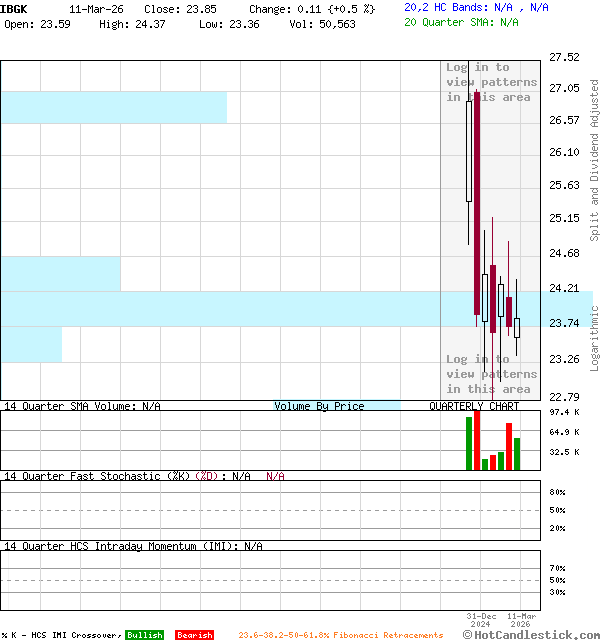Image resolution: width=600 pixels, height=640 pixels.
Task: Click the large dark red candlestick
Action: (477, 200)
